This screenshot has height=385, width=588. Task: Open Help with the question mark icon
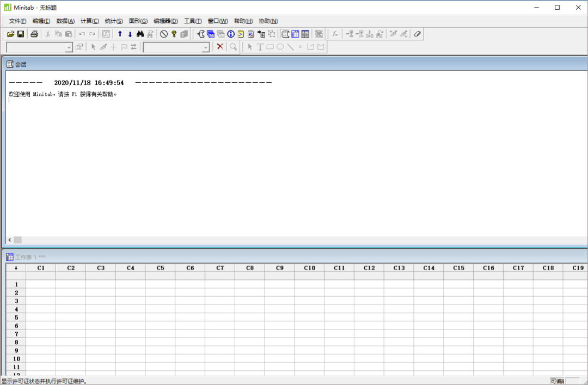click(x=174, y=34)
